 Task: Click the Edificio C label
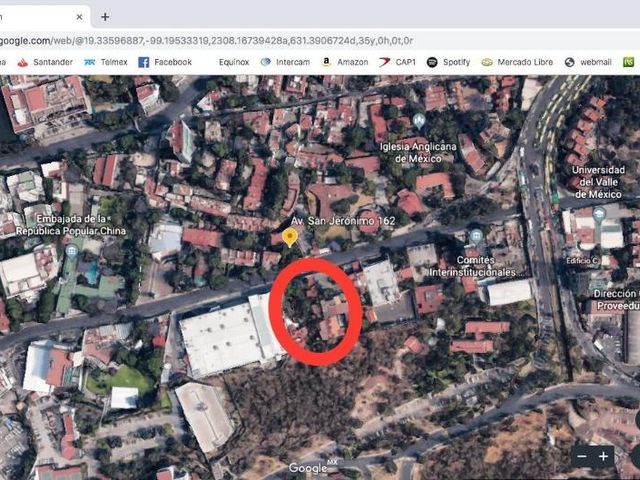(x=581, y=261)
